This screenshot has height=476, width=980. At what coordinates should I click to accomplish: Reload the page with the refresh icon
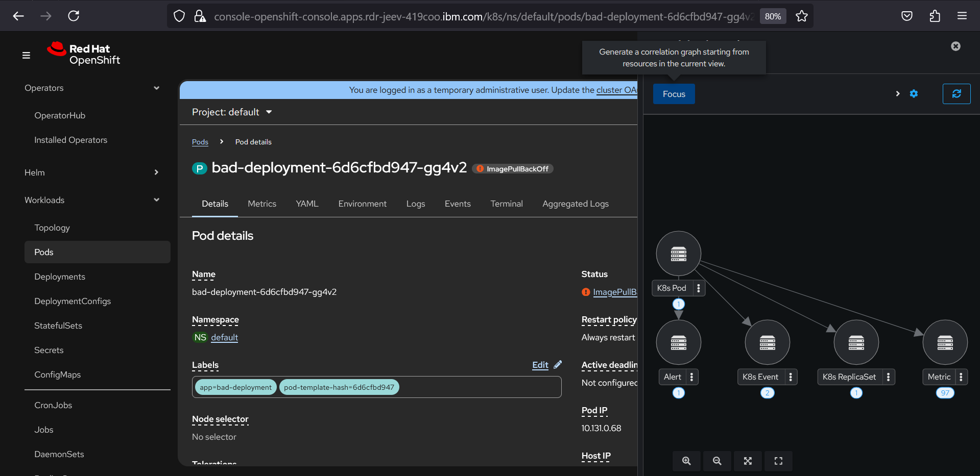pos(74,16)
